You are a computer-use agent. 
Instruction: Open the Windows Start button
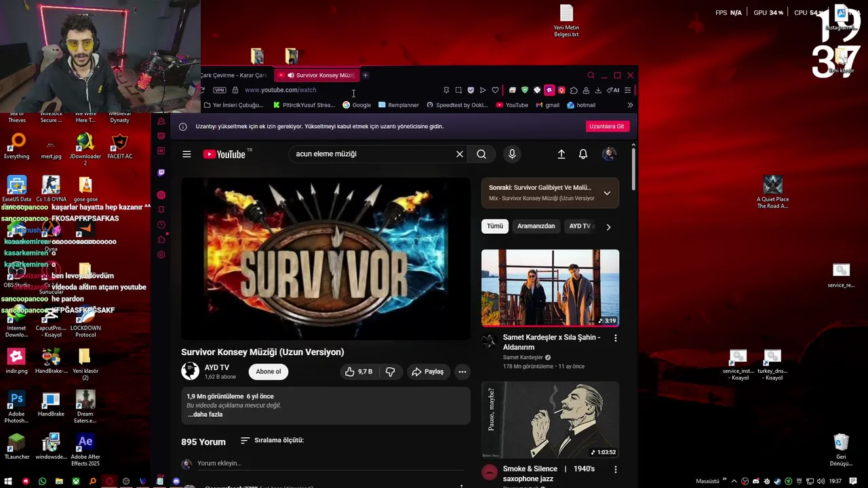pos(9,481)
